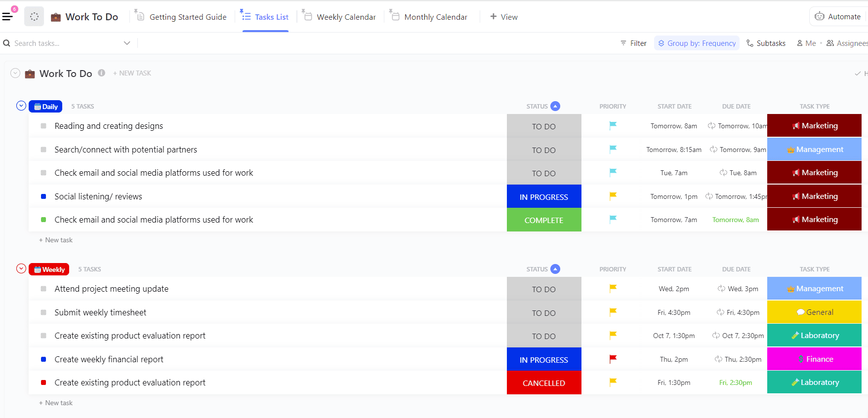Switch to the Weekly Calendar tab
The width and height of the screenshot is (868, 418).
346,17
